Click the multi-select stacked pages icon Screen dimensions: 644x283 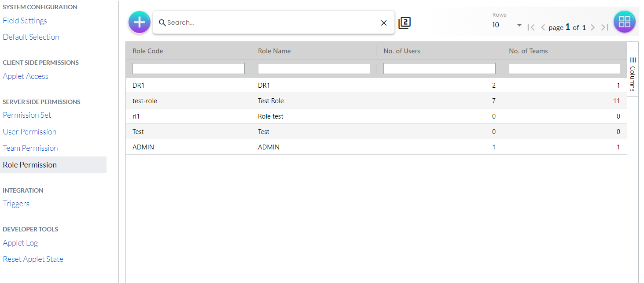[405, 23]
